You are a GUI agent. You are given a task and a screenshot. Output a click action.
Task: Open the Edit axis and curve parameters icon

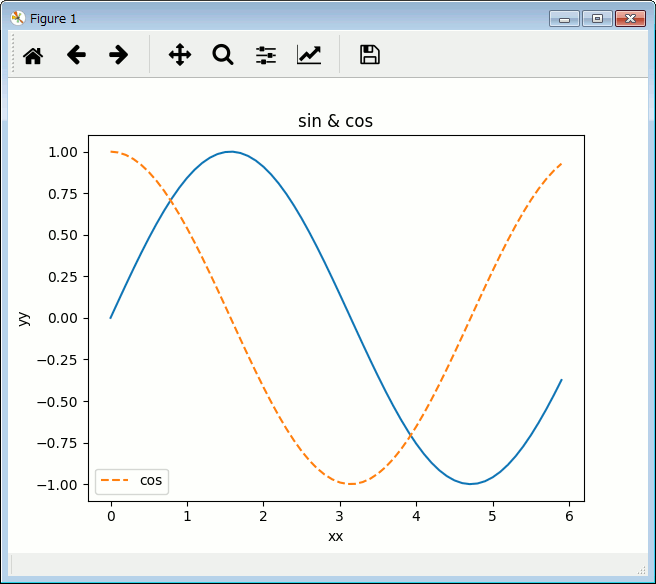coord(309,55)
